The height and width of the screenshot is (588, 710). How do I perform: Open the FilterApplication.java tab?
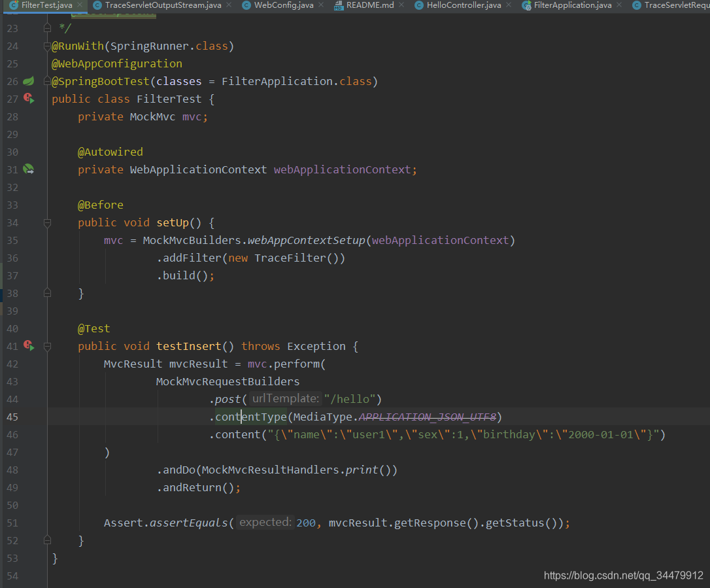pos(572,5)
